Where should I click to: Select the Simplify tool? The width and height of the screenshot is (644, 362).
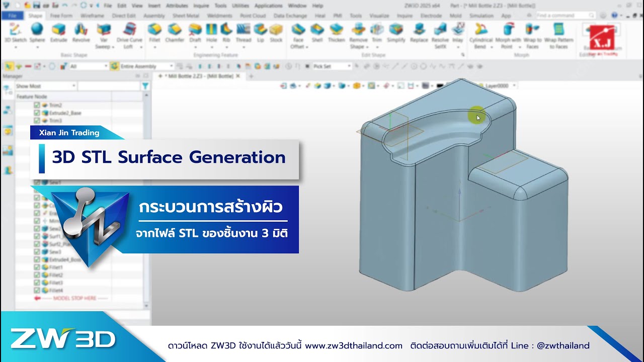pos(396,32)
